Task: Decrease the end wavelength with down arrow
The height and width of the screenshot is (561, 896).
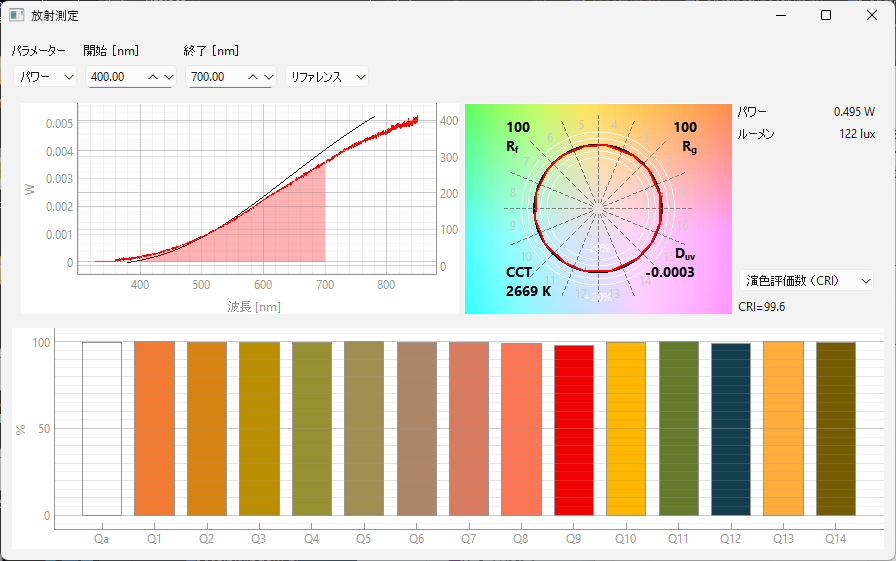Action: (x=267, y=77)
